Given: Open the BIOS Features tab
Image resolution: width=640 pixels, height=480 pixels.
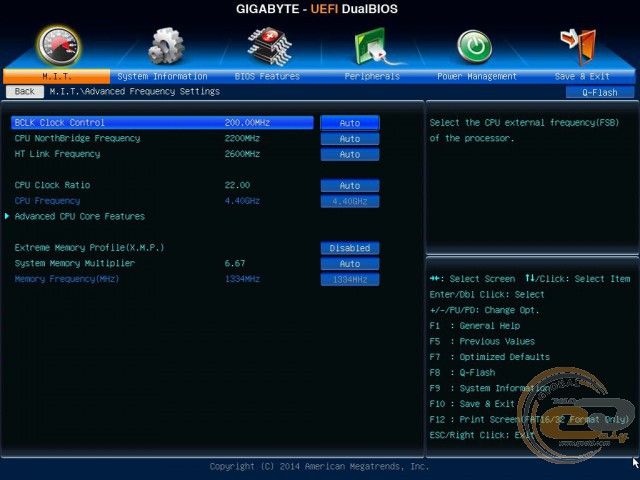Looking at the screenshot, I should point(267,76).
